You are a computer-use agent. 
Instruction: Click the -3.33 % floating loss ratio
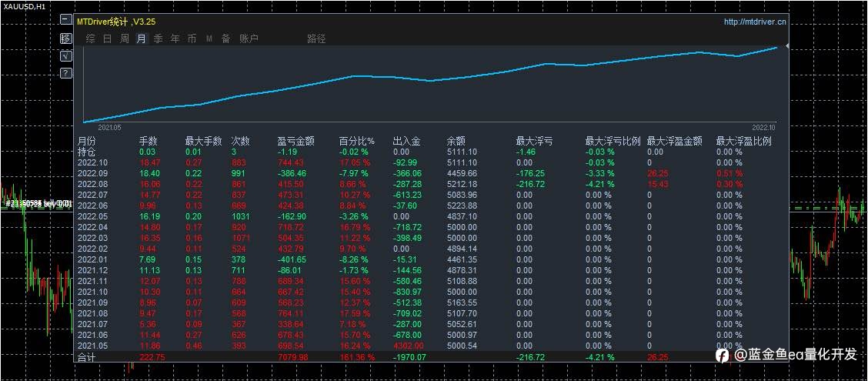[599, 172]
